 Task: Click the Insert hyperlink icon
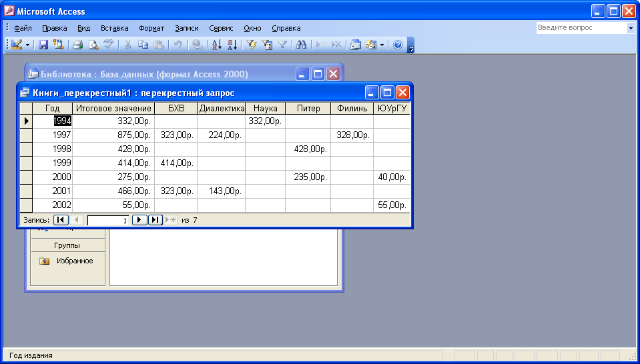tap(197, 45)
